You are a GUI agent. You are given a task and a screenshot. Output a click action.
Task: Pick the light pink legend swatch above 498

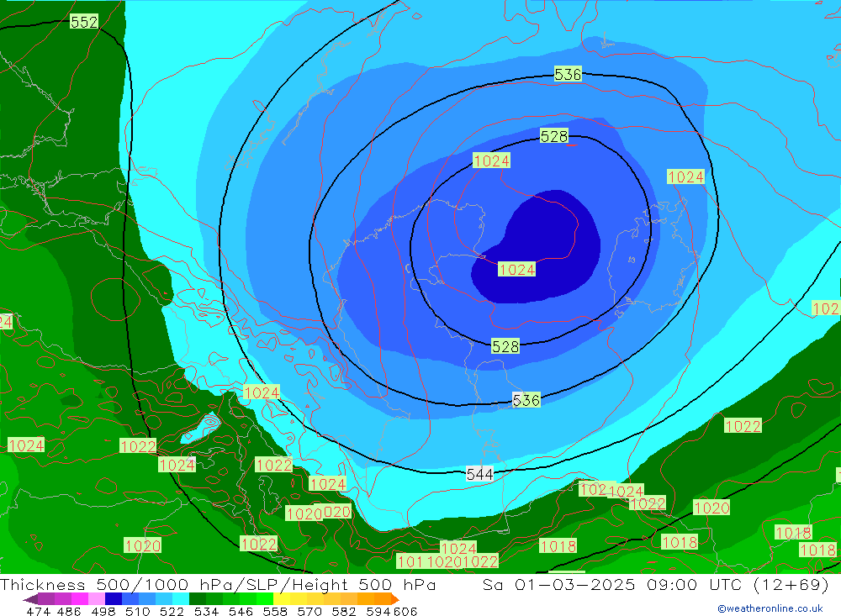(97, 598)
